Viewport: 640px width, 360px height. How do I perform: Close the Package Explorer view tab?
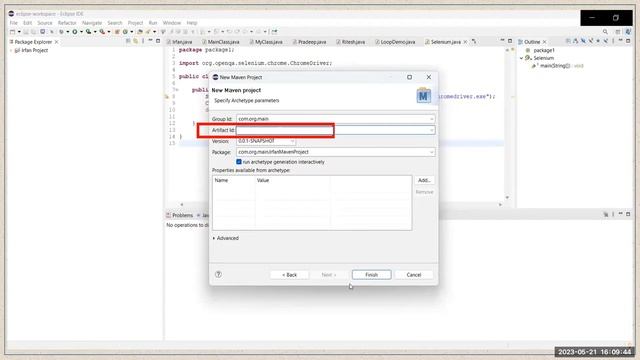point(56,42)
